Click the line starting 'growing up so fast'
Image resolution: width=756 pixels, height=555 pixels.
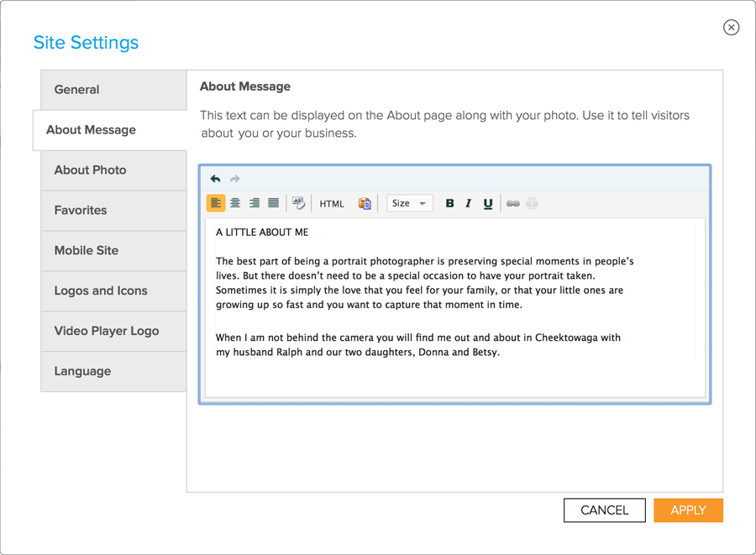pyautogui.click(x=369, y=305)
